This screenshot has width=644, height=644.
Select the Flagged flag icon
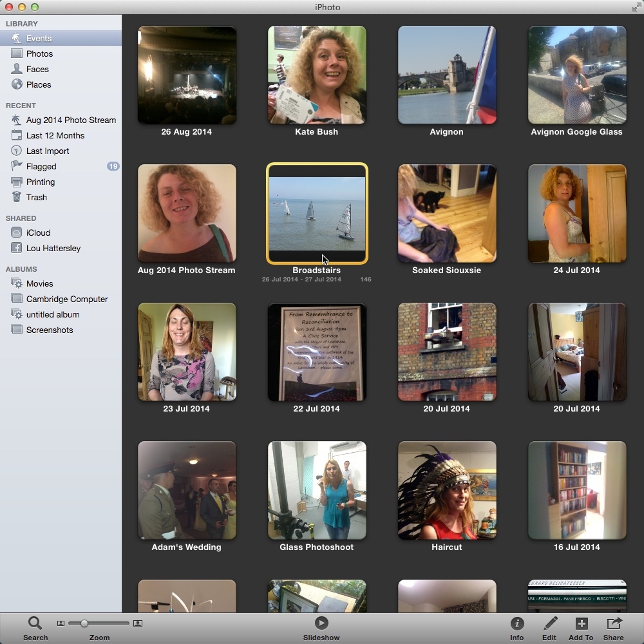coord(17,166)
